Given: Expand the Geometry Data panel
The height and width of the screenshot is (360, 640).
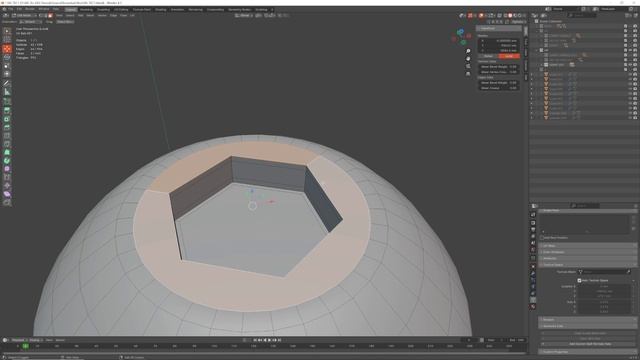Looking at the screenshot, I should [x=588, y=326].
